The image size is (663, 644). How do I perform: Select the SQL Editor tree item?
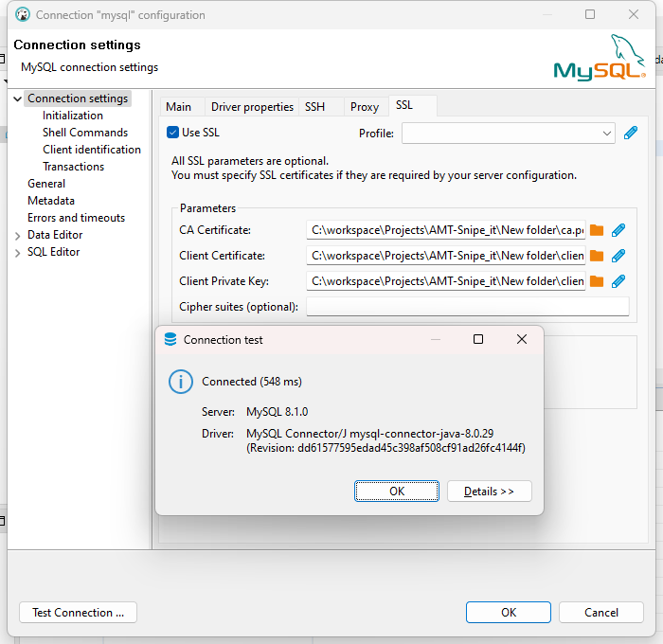54,252
